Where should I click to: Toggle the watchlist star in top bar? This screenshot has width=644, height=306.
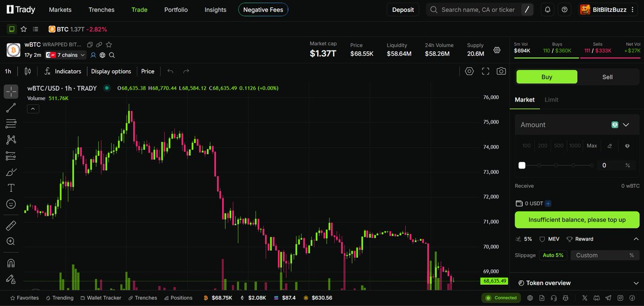(x=24, y=29)
